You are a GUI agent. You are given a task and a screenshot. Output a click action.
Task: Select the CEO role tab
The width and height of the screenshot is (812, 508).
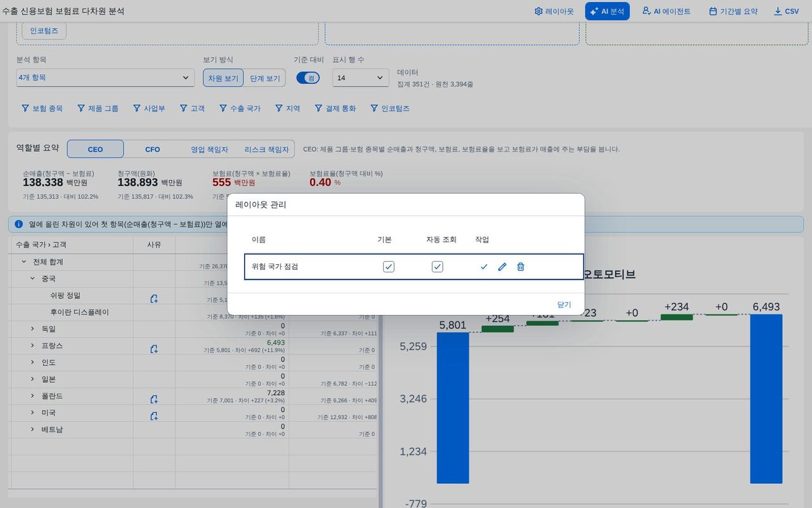95,149
